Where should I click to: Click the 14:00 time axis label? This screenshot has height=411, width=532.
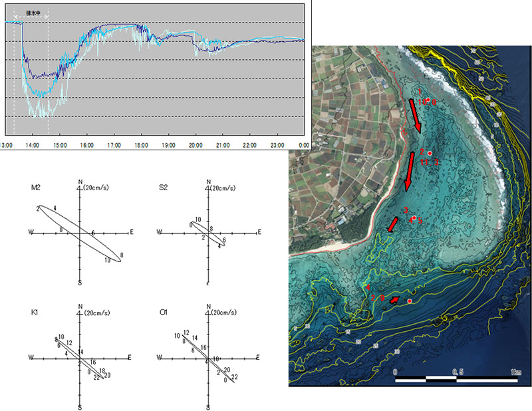click(x=33, y=144)
